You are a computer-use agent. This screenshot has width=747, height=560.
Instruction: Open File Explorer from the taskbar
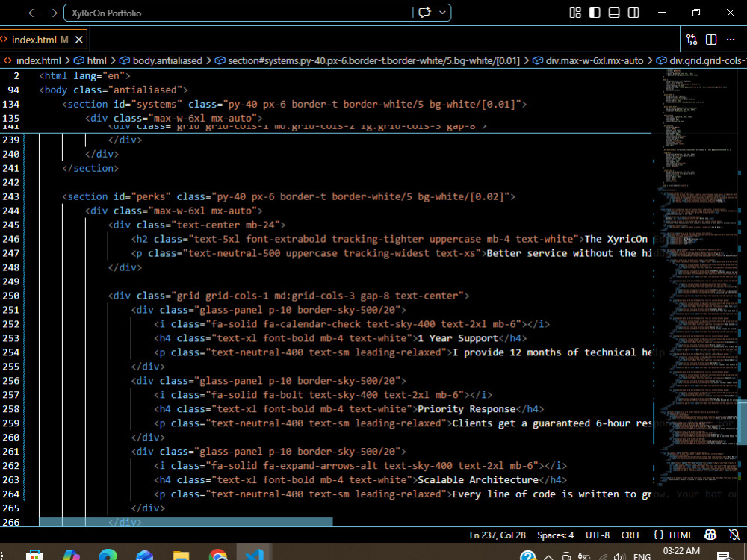[181, 555]
